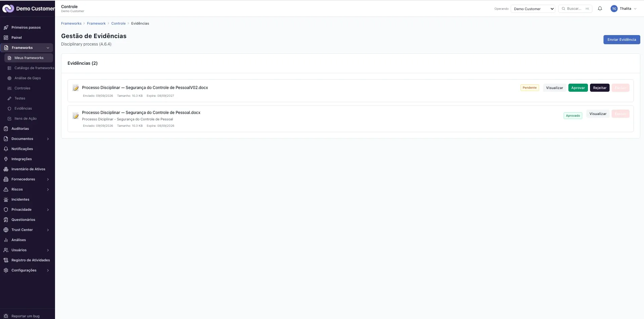This screenshot has width=644, height=319.
Task: Follow the Controle breadcrumb link
Action: 118,23
